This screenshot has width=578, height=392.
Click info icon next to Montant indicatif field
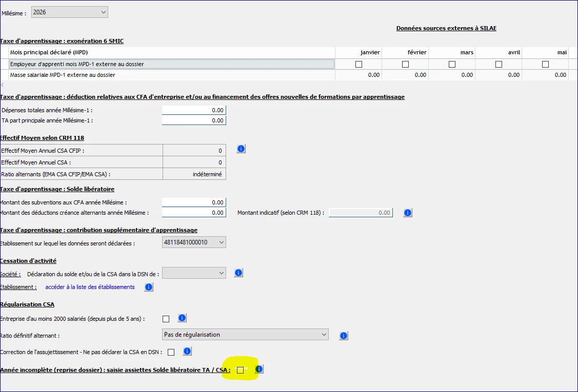407,213
